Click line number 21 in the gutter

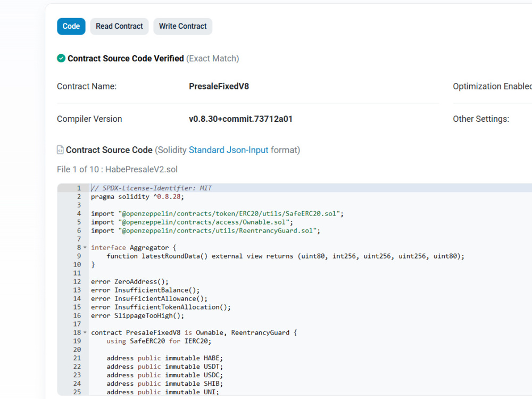pos(77,358)
